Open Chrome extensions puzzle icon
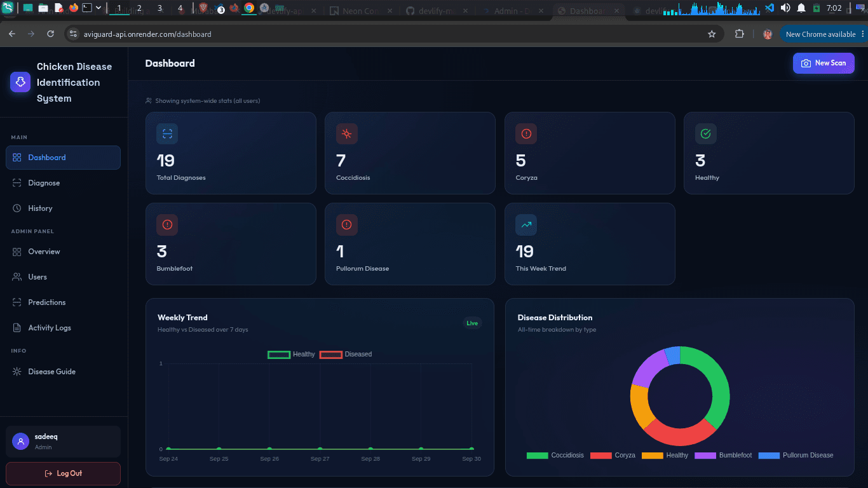 (x=739, y=34)
